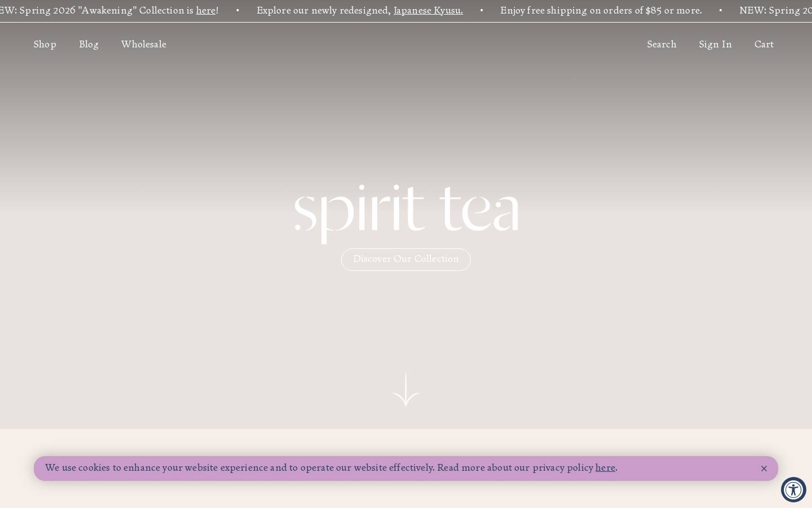Click the spirit tea logo

pos(406,213)
